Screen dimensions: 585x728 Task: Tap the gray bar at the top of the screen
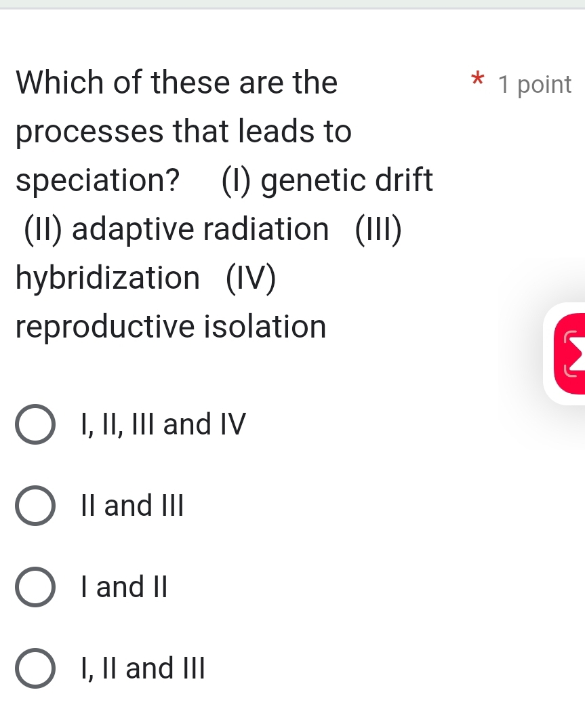(292, 5)
